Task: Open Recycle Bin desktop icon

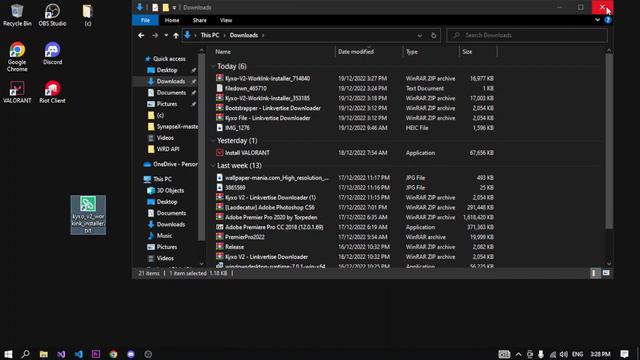Action: point(17,15)
